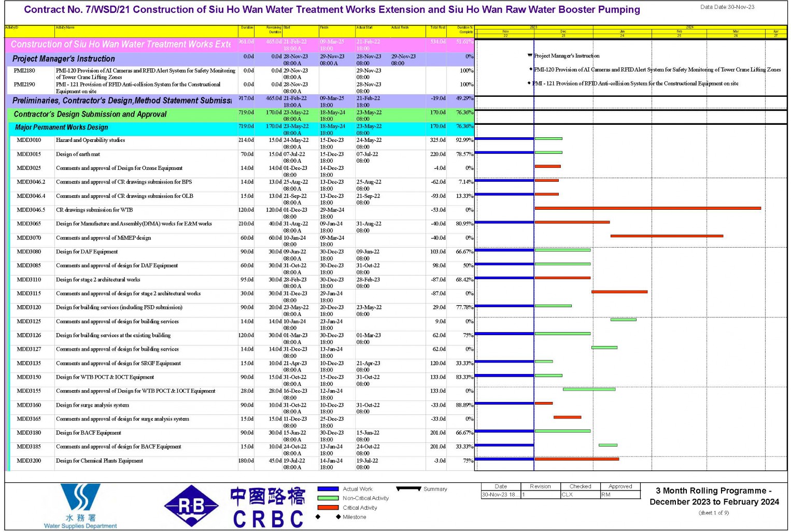Click 'Design for BACF Equipment' activity name
The height and width of the screenshot is (532, 791).
tap(88, 433)
